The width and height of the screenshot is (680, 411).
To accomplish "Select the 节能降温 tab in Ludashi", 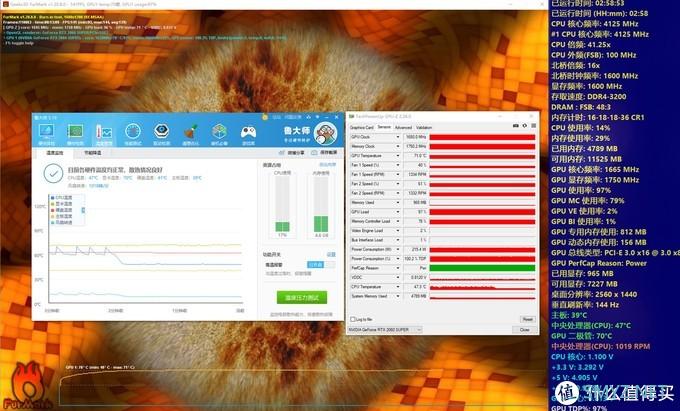I will 92,153.
